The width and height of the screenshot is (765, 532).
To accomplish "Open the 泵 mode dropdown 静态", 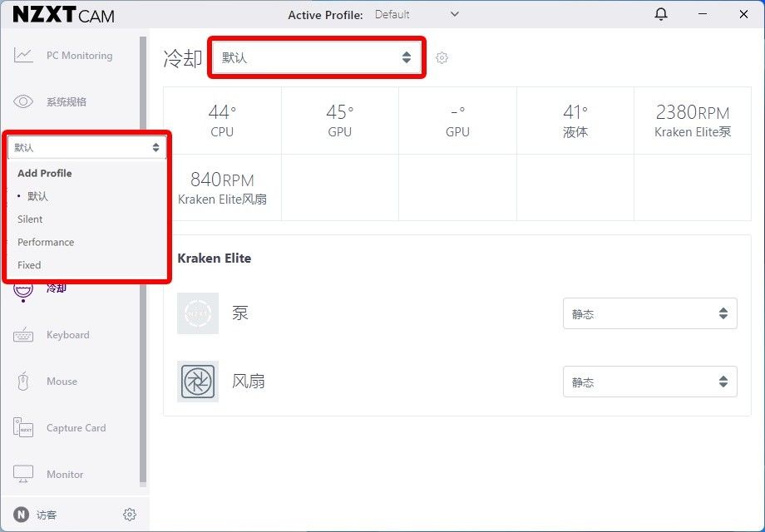I will click(650, 313).
